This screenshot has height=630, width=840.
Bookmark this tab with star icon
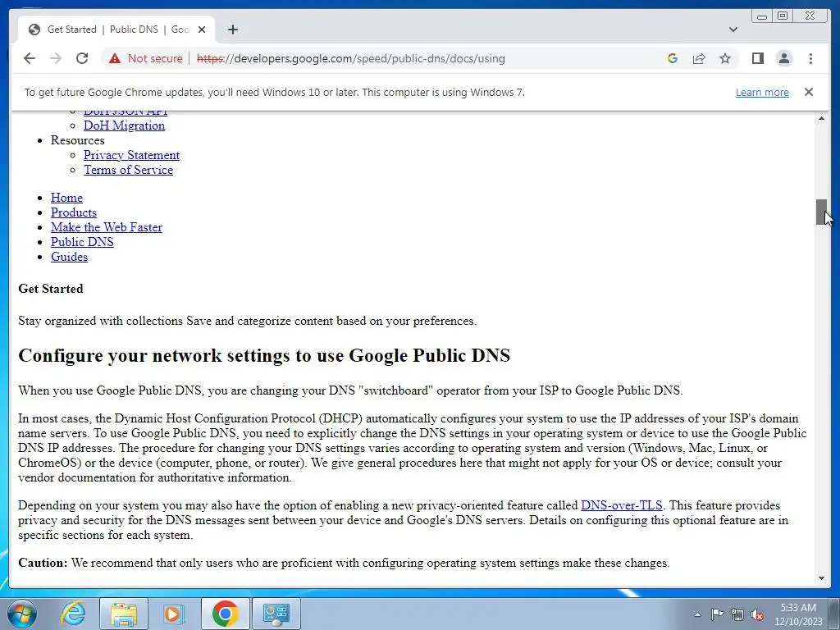click(x=725, y=58)
